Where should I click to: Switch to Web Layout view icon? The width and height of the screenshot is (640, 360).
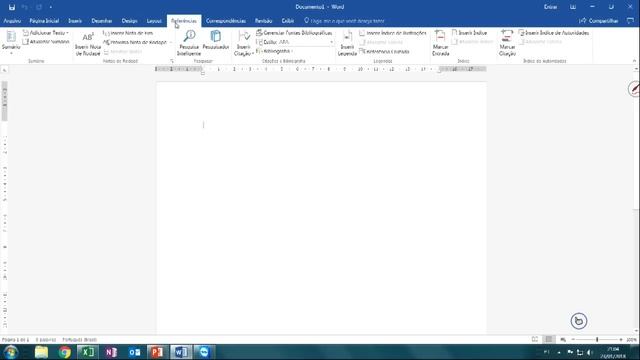click(563, 339)
